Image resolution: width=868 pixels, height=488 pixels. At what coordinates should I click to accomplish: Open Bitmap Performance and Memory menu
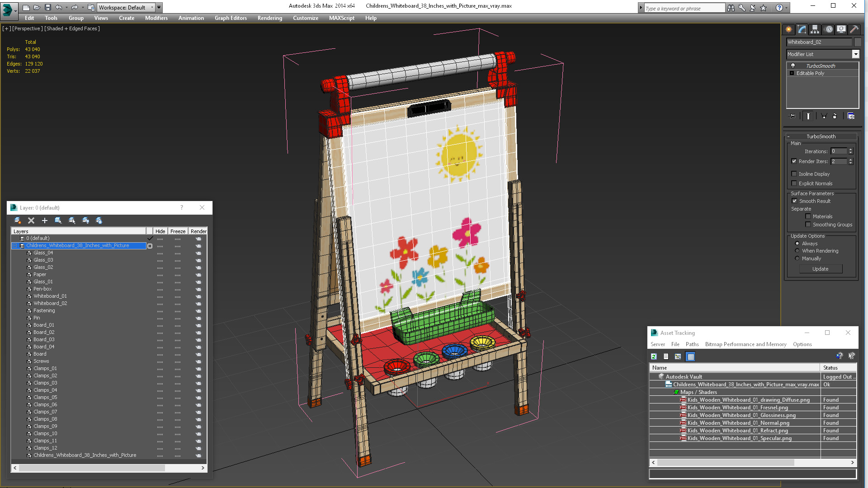(x=745, y=344)
